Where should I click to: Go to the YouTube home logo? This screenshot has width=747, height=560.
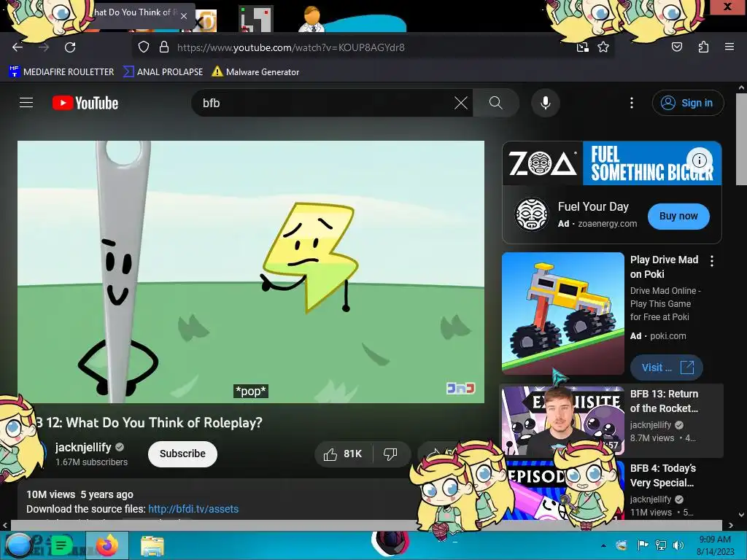click(x=85, y=103)
